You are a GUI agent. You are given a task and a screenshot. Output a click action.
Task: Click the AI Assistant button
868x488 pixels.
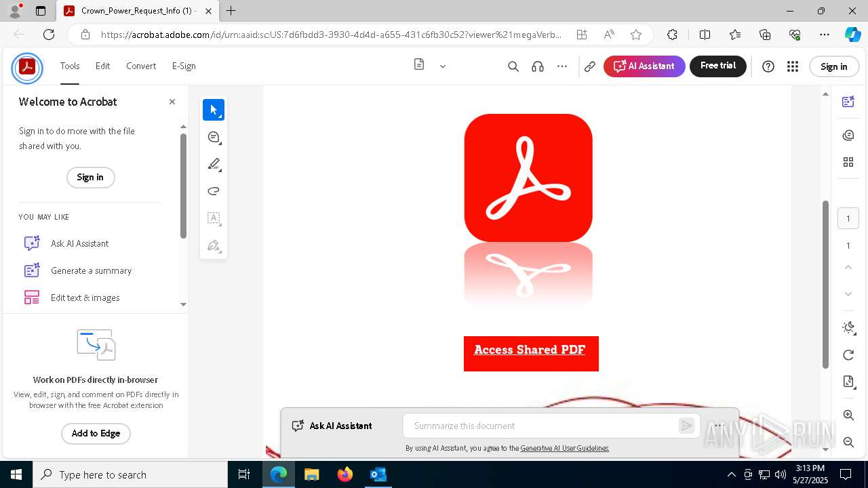pyautogui.click(x=644, y=66)
